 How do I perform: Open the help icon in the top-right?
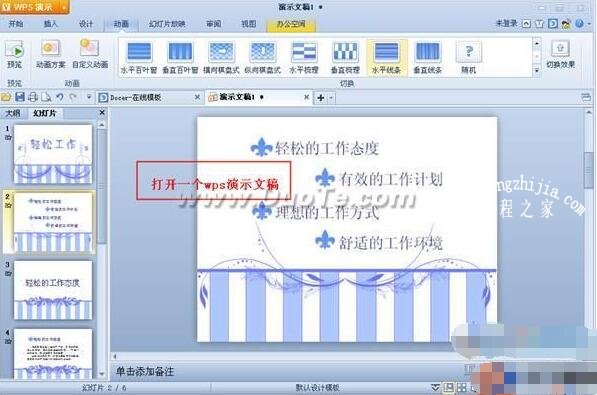click(579, 24)
